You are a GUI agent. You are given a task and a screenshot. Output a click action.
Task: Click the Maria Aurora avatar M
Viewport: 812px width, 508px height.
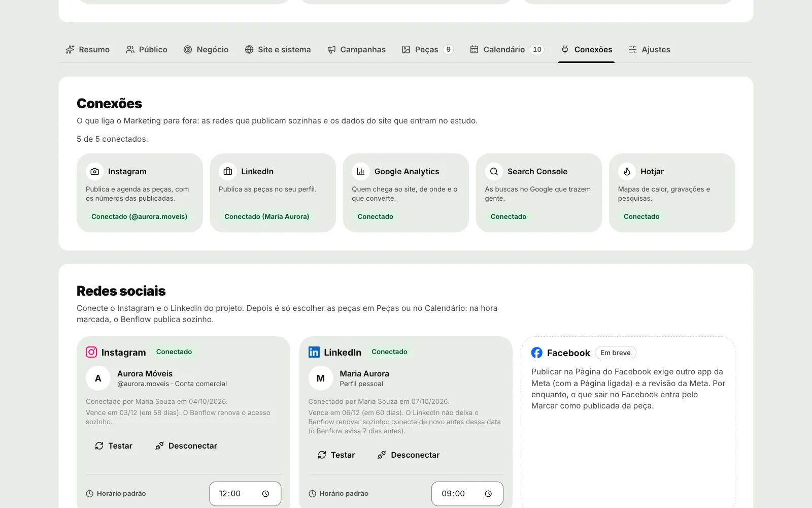click(x=321, y=378)
